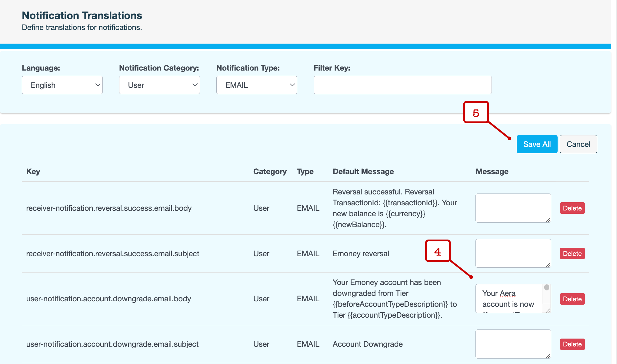This screenshot has height=364, width=617.
Task: Click resize handle of downgrade body textarea
Action: 548,310
